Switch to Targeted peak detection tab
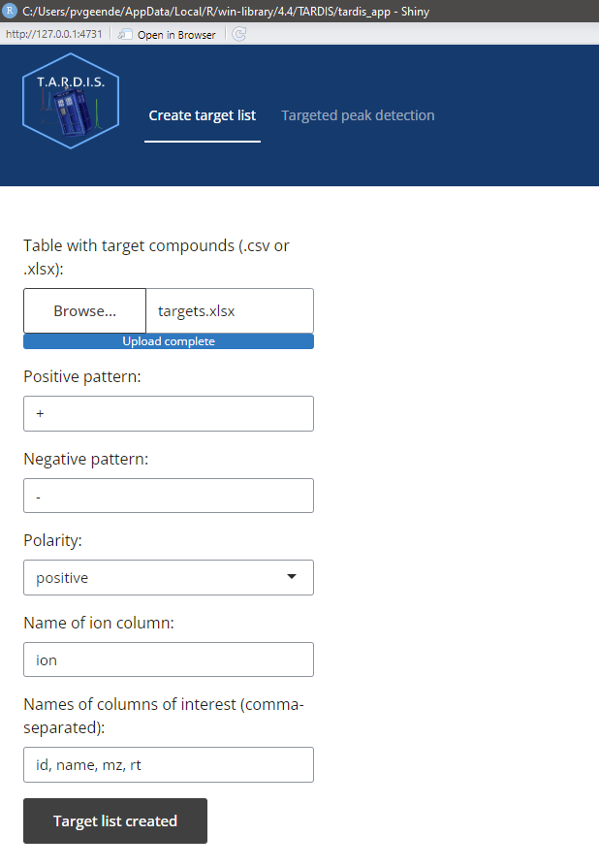599x868 pixels. click(x=358, y=115)
